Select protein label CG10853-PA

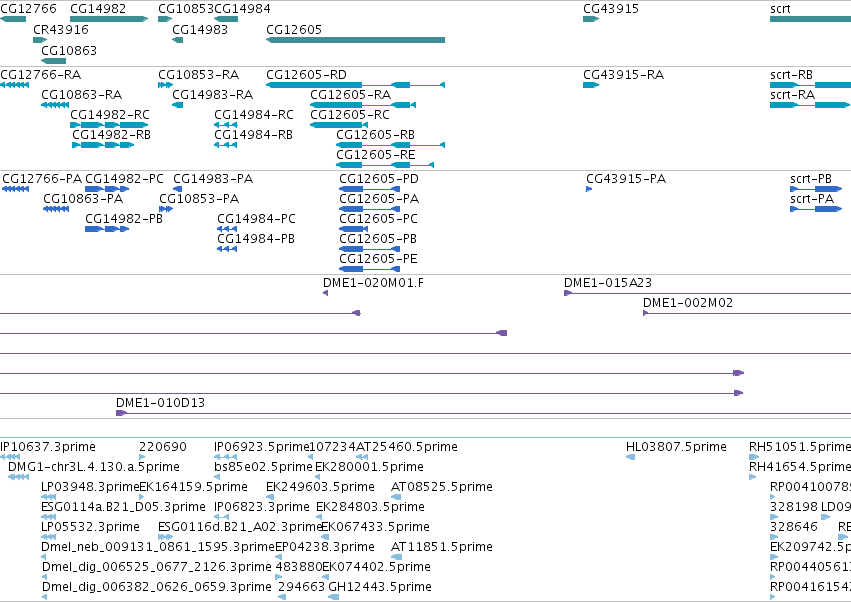coord(199,199)
